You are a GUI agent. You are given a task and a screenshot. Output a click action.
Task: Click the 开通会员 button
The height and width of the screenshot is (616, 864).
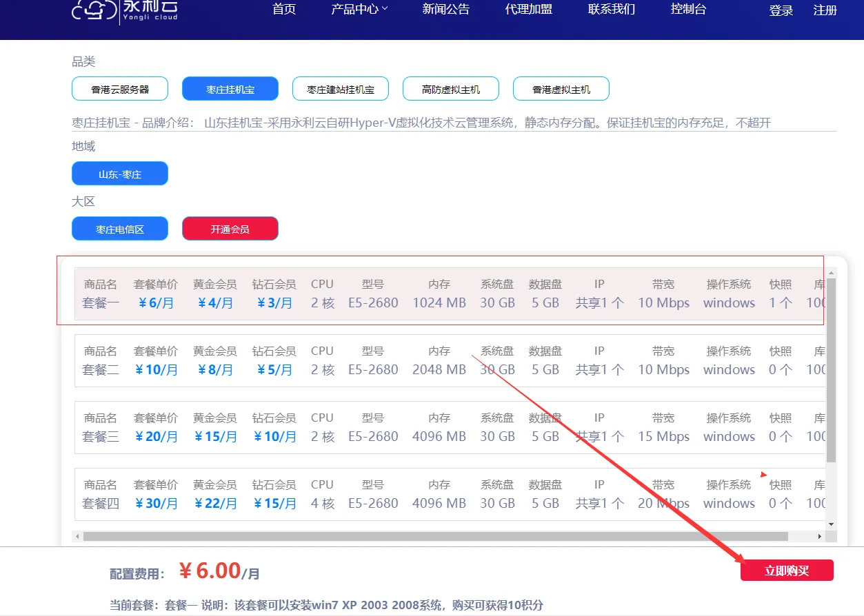(x=230, y=229)
